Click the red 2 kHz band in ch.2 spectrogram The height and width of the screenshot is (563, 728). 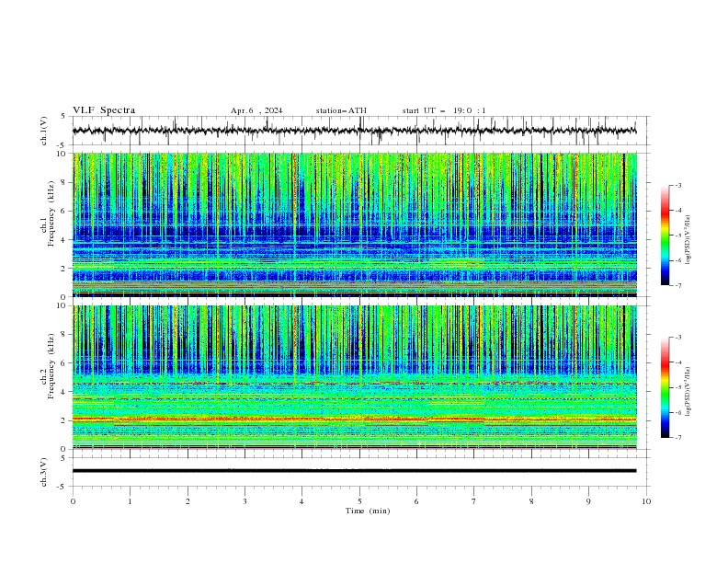click(355, 419)
